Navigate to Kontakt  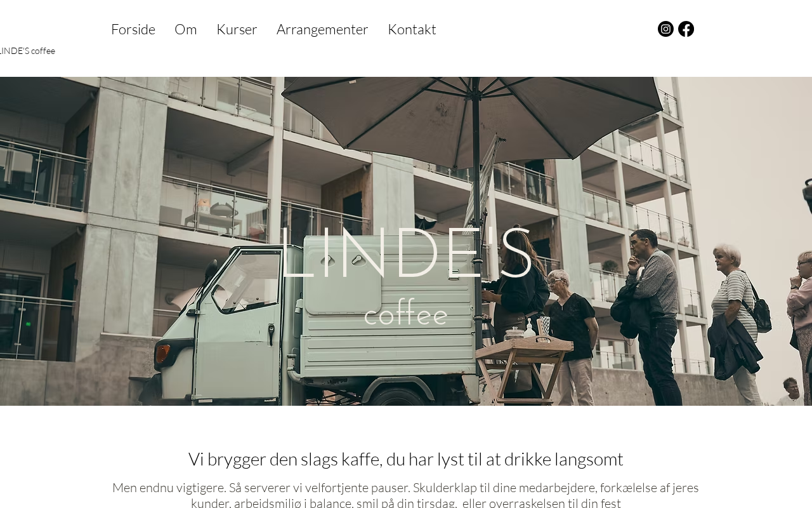(x=412, y=29)
